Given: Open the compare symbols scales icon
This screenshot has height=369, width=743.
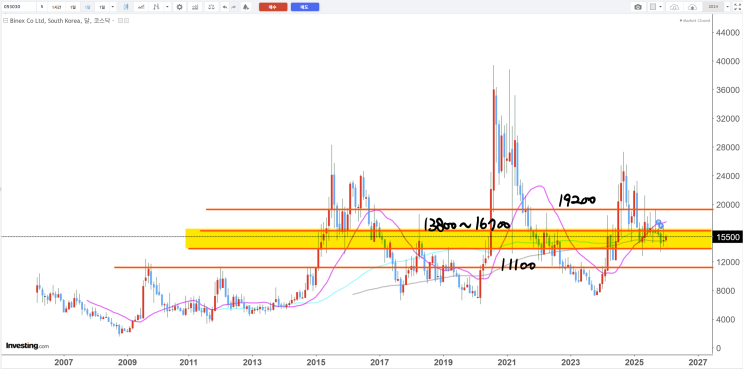Looking at the screenshot, I should (211, 7).
